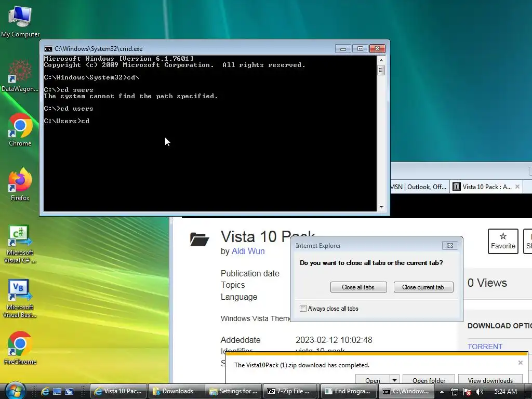532x399 pixels.
Task: Click the cmd.exe title bar icon
Action: click(x=48, y=49)
